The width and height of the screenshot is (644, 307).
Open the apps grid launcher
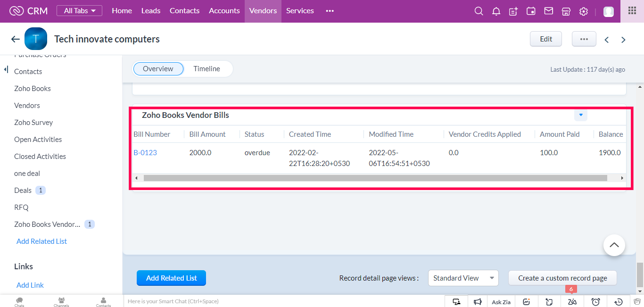click(x=632, y=10)
